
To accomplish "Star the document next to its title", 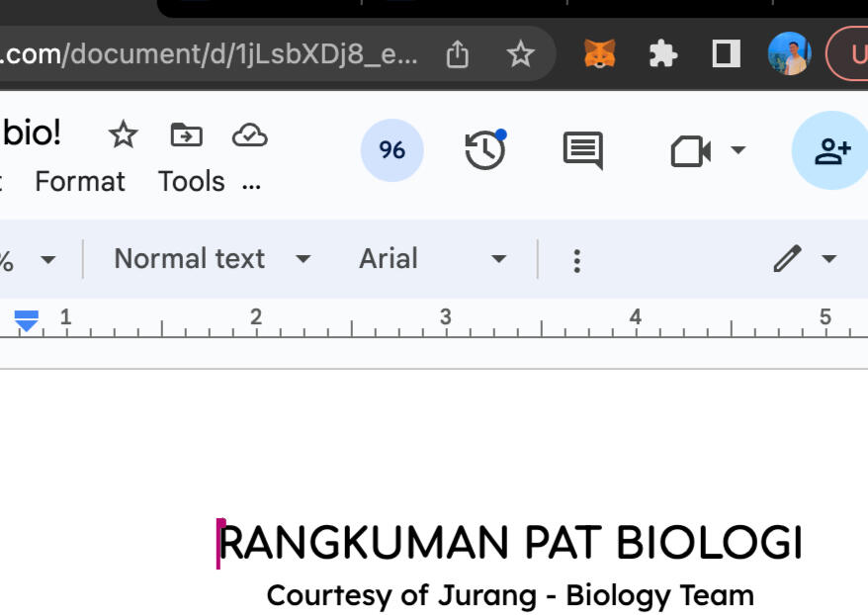I will [x=123, y=135].
